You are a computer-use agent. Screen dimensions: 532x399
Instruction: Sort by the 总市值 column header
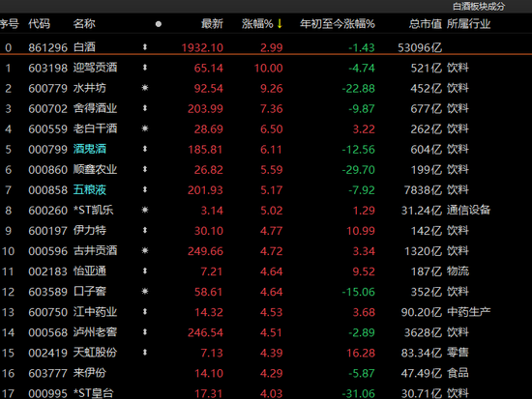[426, 24]
